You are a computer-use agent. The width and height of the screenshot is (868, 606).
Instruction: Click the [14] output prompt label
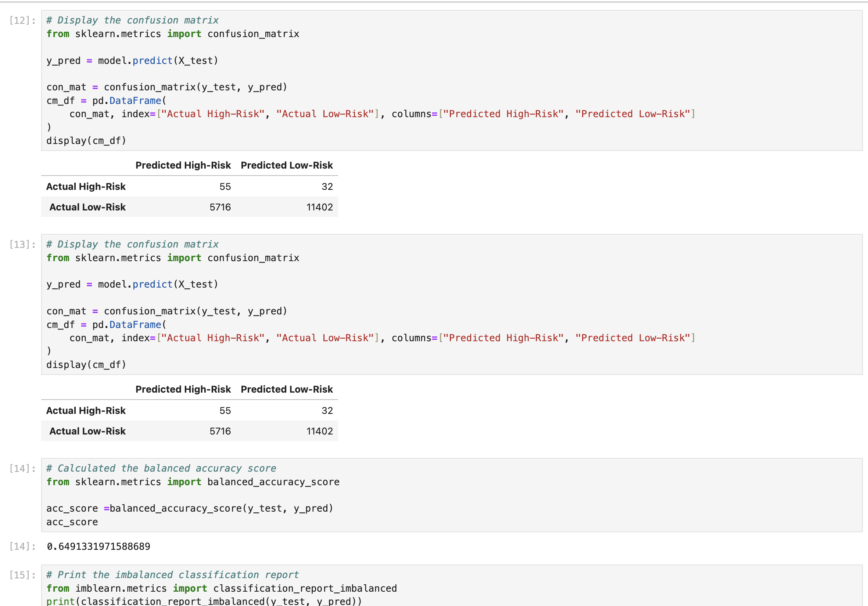pyautogui.click(x=22, y=546)
